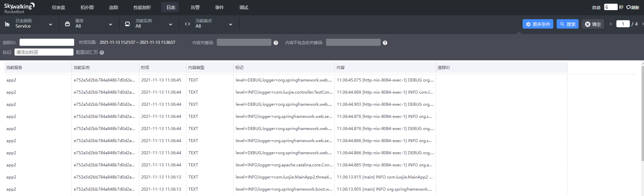644x196 pixels.
Task: Click the 11:36:13.905 main INFO content cell
Action: pyautogui.click(x=385, y=189)
